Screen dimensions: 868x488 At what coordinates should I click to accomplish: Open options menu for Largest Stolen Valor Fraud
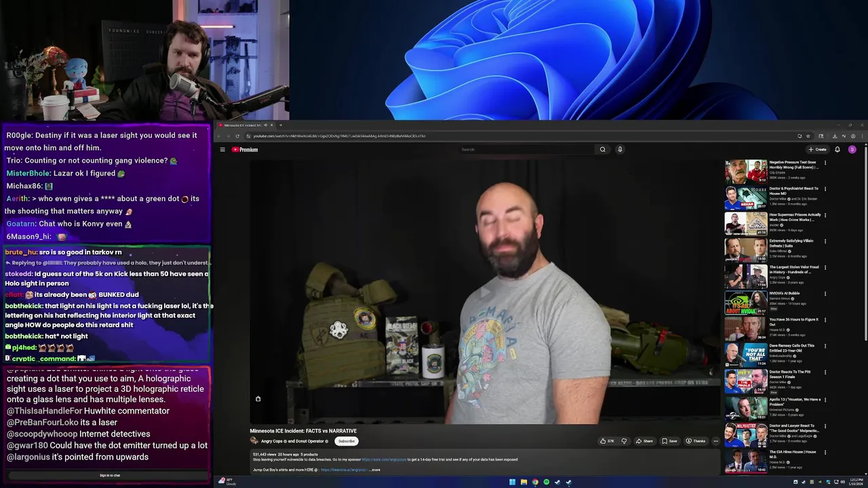[x=825, y=267]
